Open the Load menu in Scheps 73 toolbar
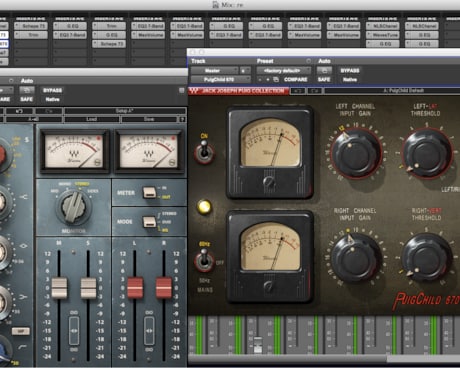 coord(91,119)
